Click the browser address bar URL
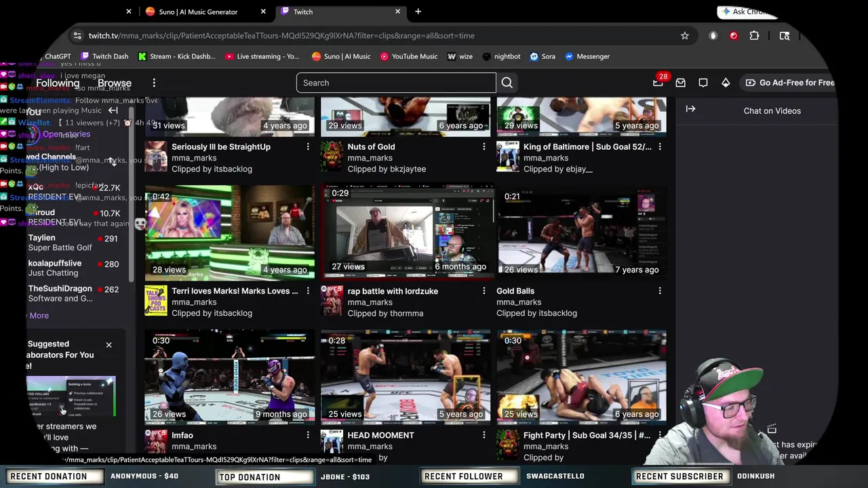This screenshot has height=488, width=868. [x=281, y=36]
